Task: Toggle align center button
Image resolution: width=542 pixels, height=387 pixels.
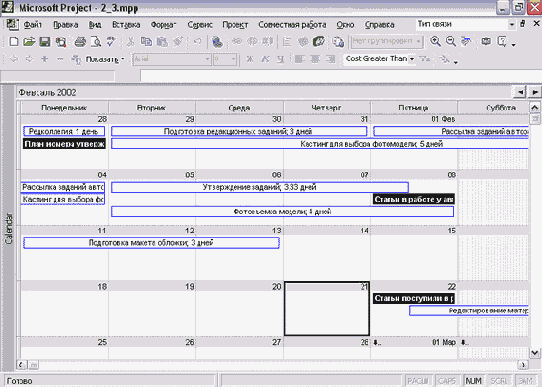Action: point(315,59)
